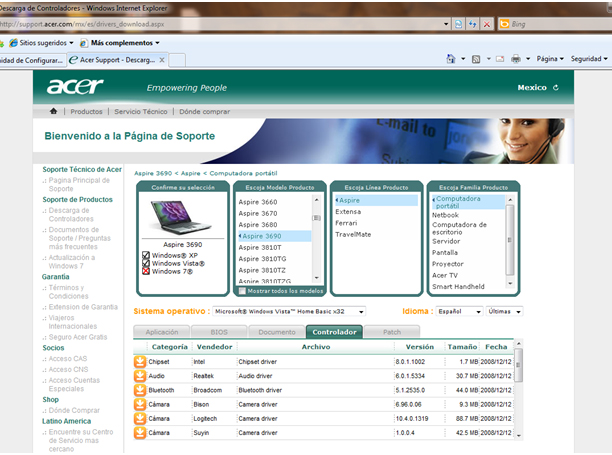Viewport: 612px width, 455px height.
Task: Click the RSS feeds toolbar icon
Action: point(476,59)
